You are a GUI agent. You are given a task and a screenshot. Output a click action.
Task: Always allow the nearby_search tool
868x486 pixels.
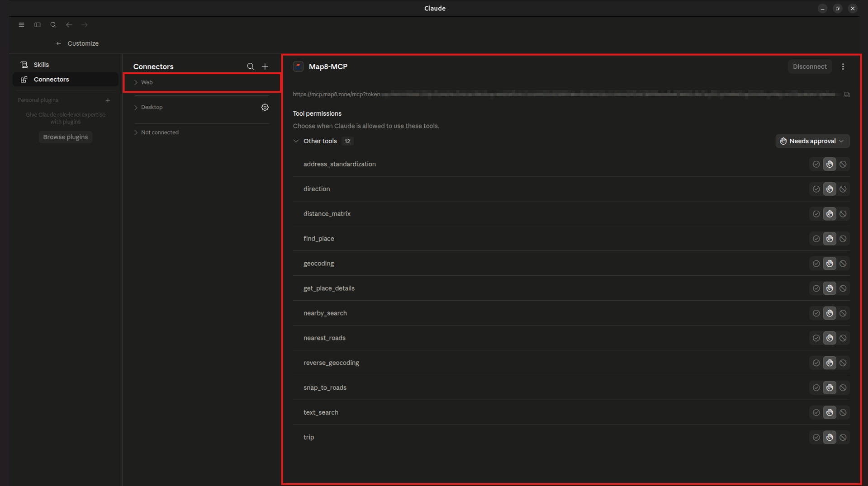816,313
